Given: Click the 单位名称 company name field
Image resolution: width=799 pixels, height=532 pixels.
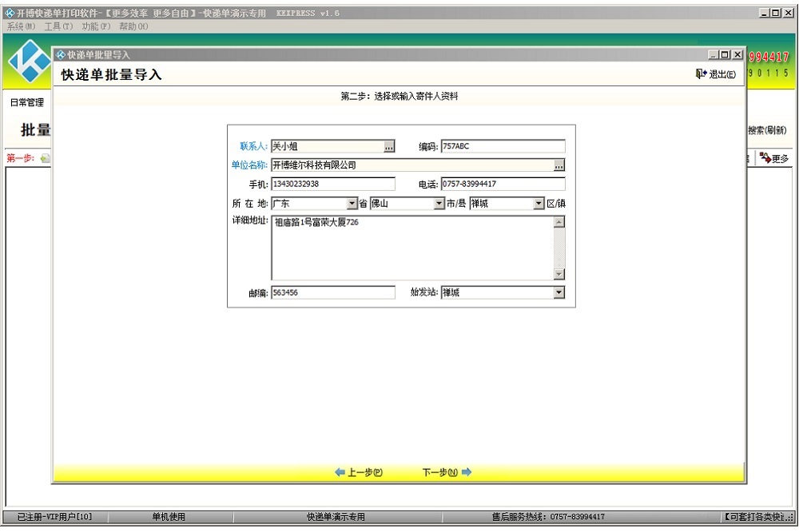Looking at the screenshot, I should tap(412, 165).
